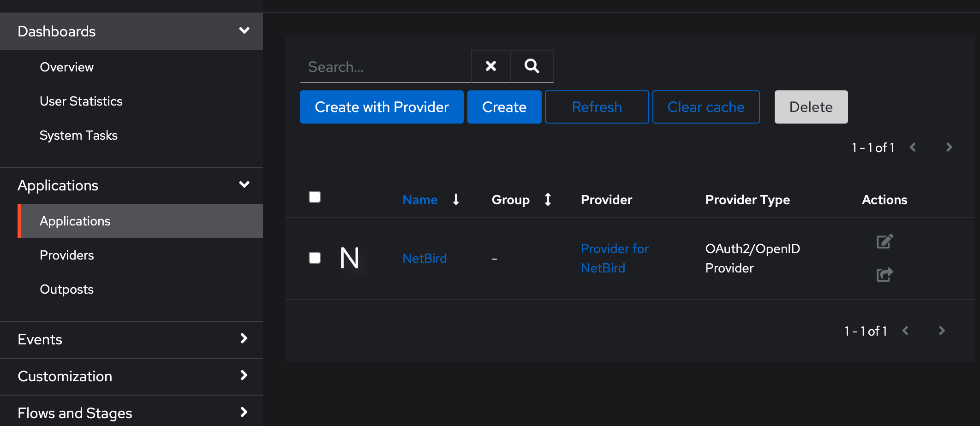Open the Providers page in sidebar

tap(67, 254)
